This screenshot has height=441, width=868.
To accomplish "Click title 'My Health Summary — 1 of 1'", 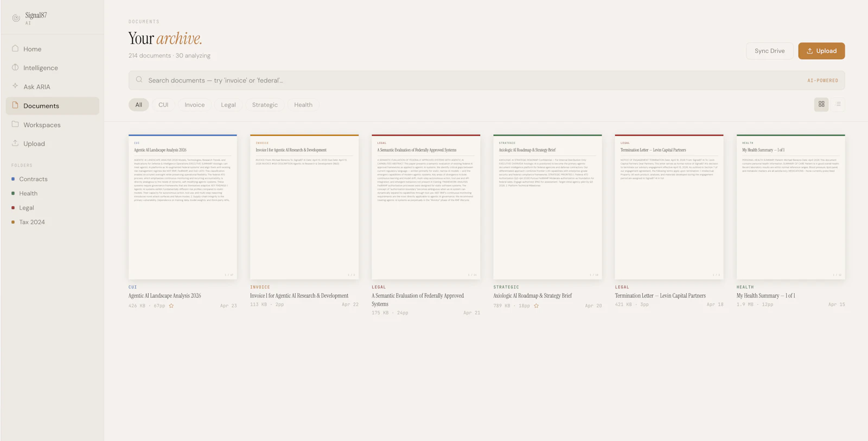I will pos(765,296).
